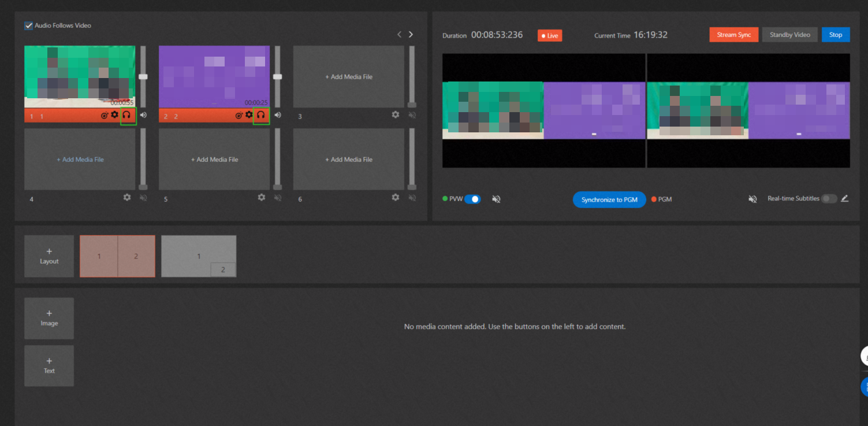Screen dimensions: 868x426
Task: Open the settings gear for source 1
Action: click(114, 115)
